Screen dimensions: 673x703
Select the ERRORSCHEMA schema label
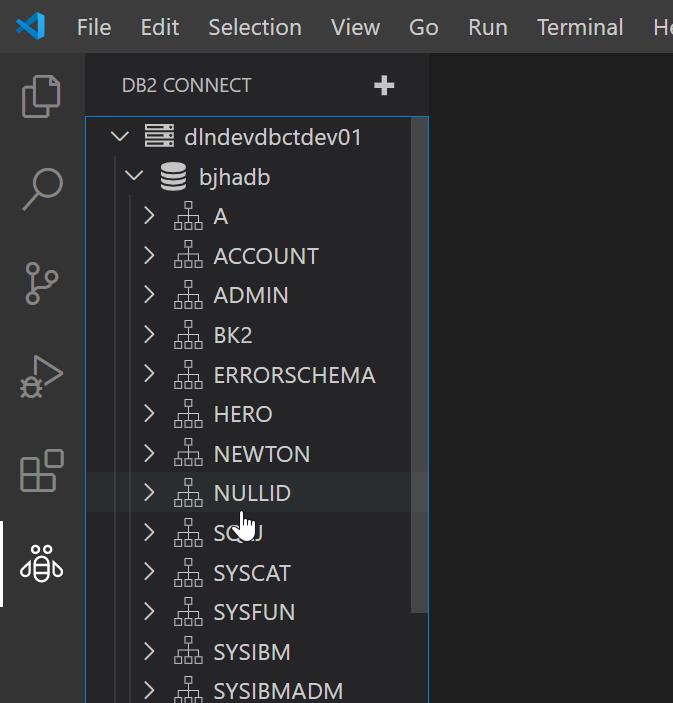click(x=294, y=375)
